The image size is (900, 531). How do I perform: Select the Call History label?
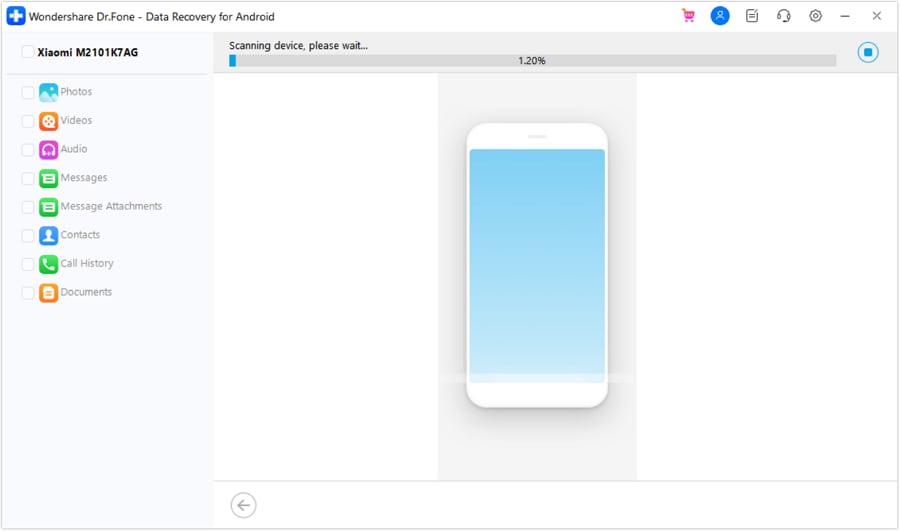(87, 263)
